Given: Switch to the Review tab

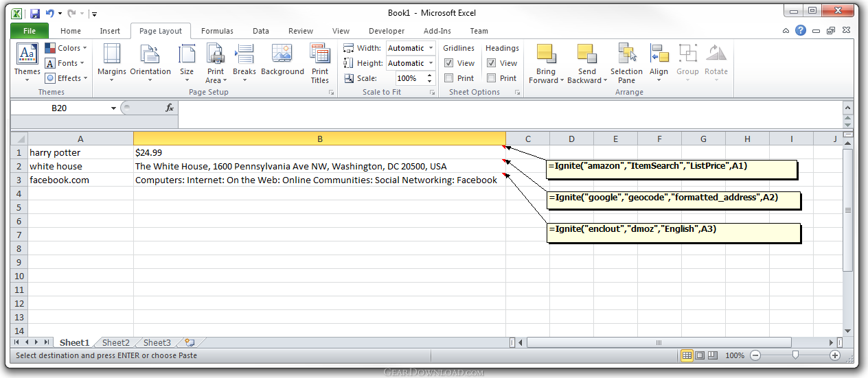Looking at the screenshot, I should pyautogui.click(x=301, y=31).
